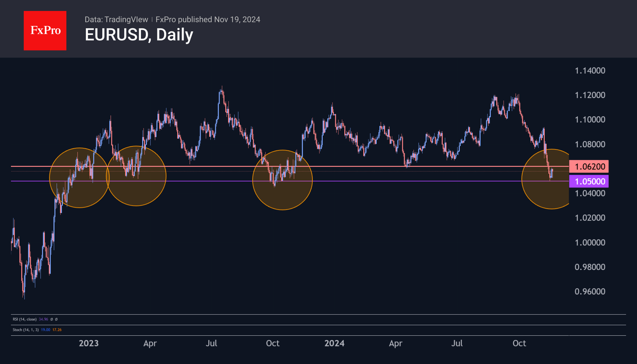Click the Stoch blue value 19.00
Screen dimensions: 637x364
[45, 330]
